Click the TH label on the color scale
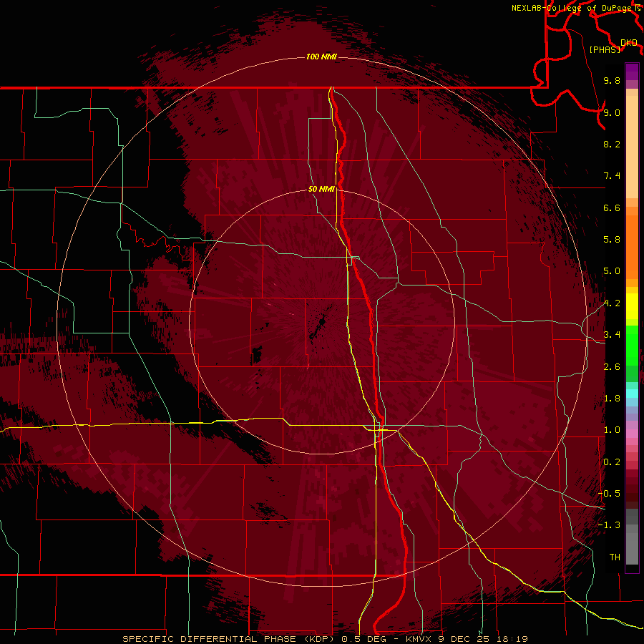 615,557
